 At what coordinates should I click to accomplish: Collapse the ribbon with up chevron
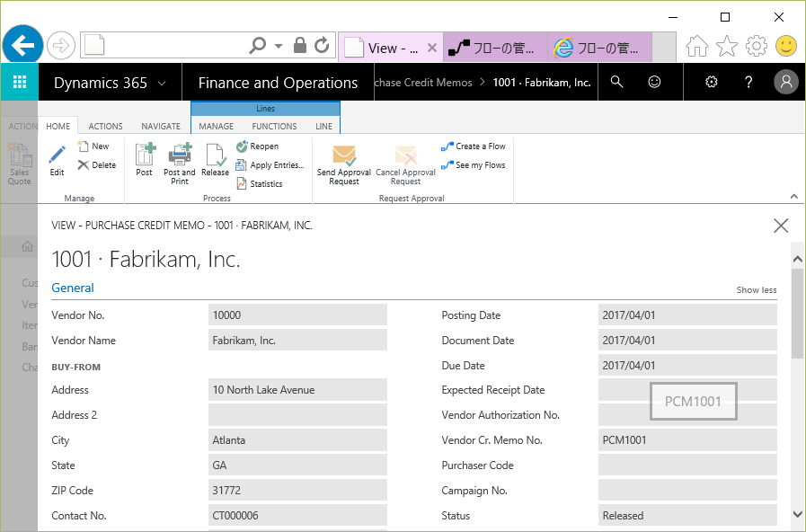click(793, 196)
